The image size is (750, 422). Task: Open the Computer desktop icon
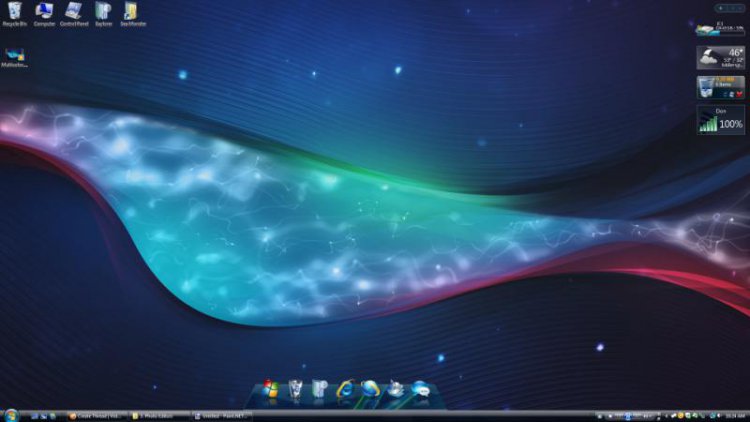click(x=44, y=13)
